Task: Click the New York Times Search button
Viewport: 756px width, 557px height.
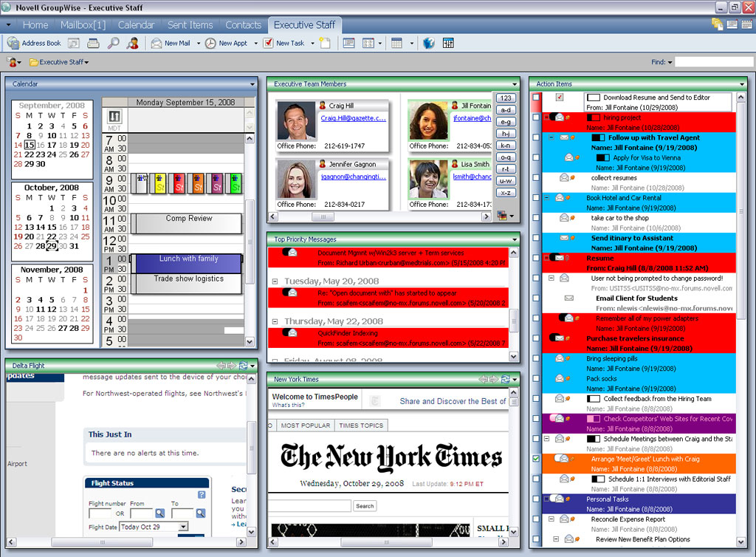Action: [x=365, y=506]
